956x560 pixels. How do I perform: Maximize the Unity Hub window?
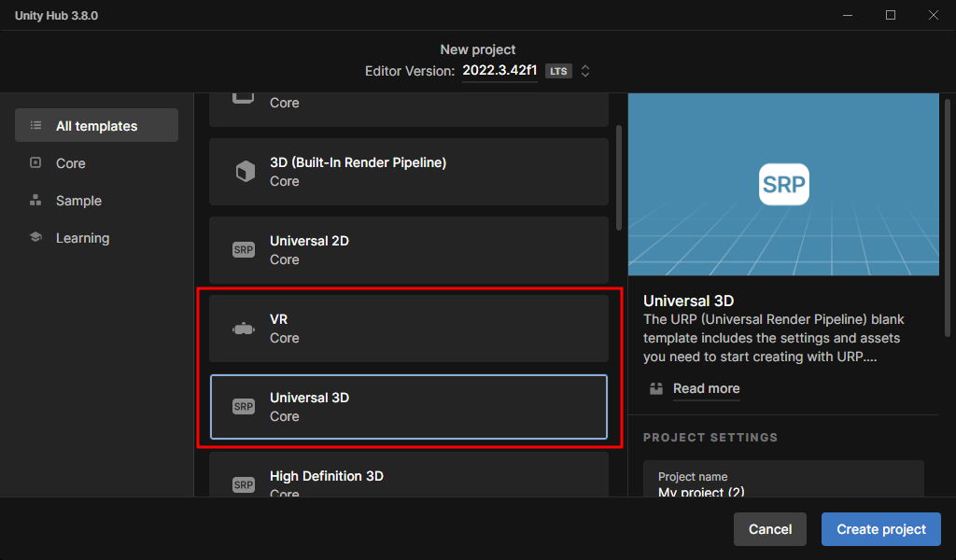[891, 15]
